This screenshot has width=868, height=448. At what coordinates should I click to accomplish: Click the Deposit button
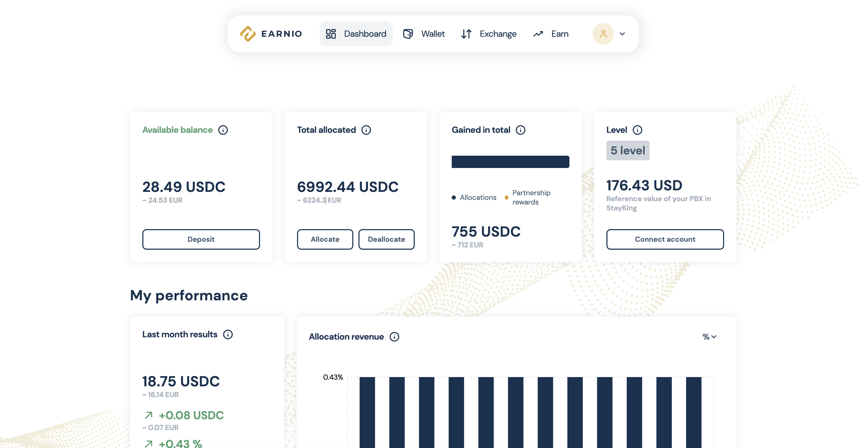tap(201, 239)
